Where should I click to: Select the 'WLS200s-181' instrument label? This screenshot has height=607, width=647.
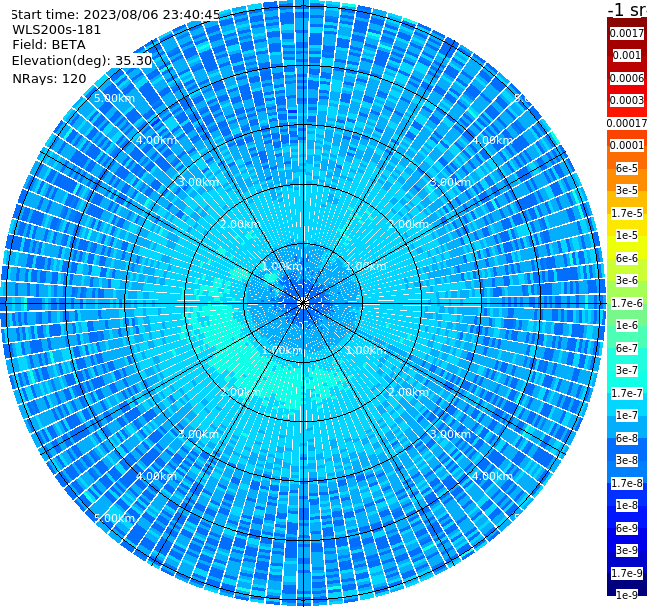click(57, 30)
